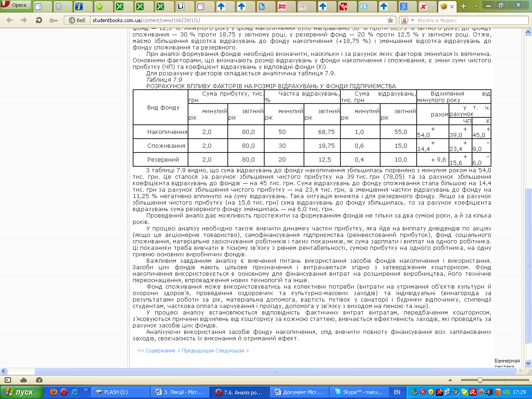Click the zoom slider handle
Screen dimensions: 532x399
coord(480,380)
